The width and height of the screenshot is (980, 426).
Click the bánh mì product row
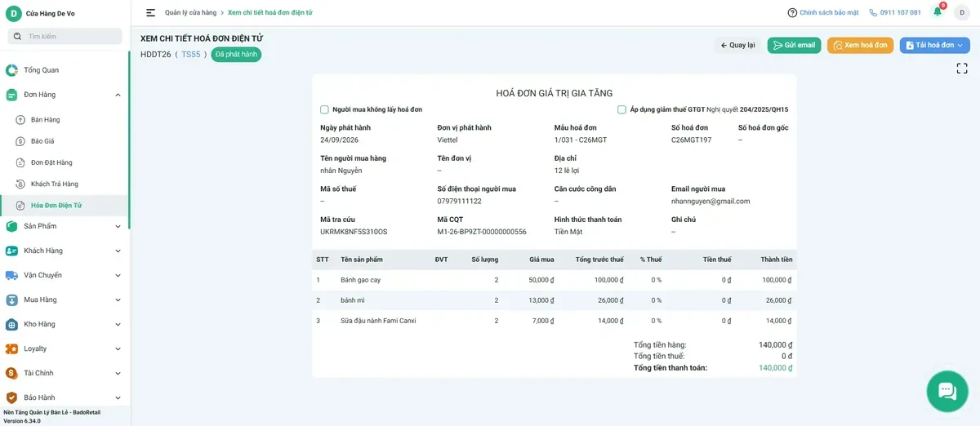point(554,300)
